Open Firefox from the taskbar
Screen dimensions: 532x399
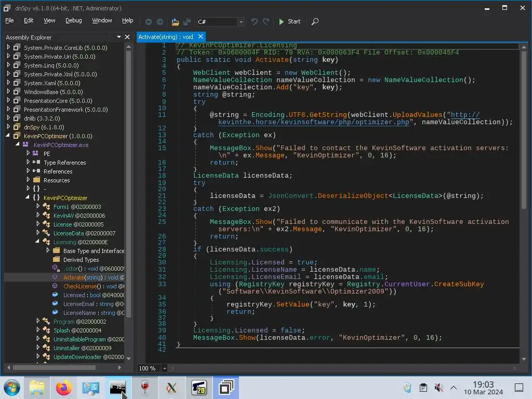(64, 388)
